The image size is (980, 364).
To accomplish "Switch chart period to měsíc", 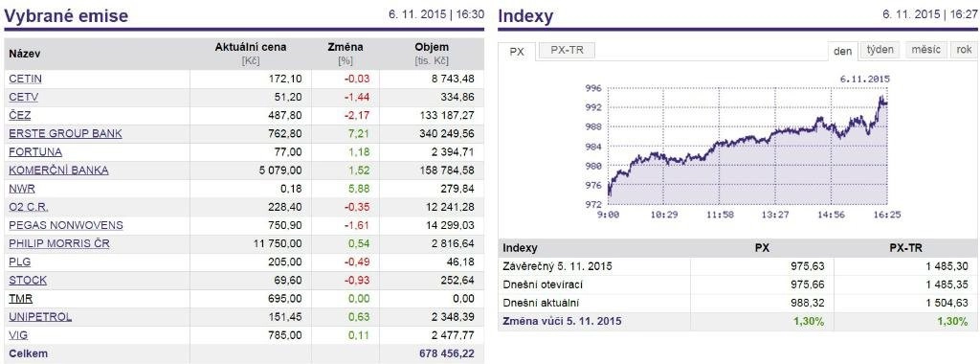I will tap(925, 50).
